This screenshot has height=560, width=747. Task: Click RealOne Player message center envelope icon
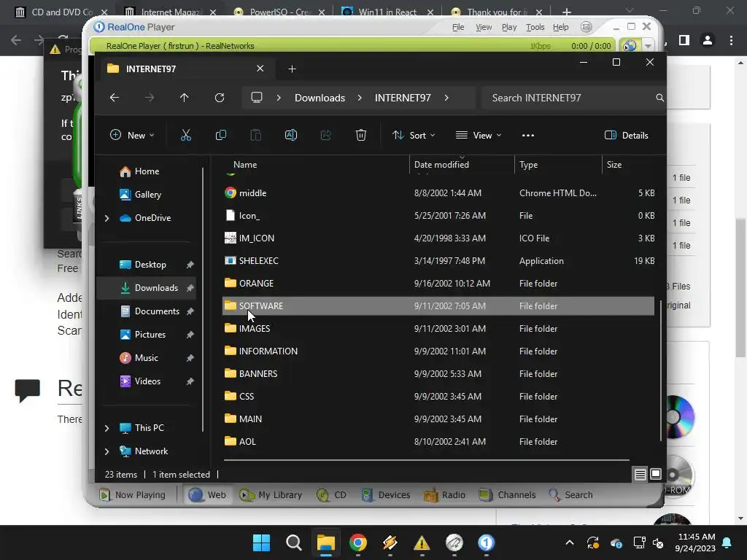[587, 27]
